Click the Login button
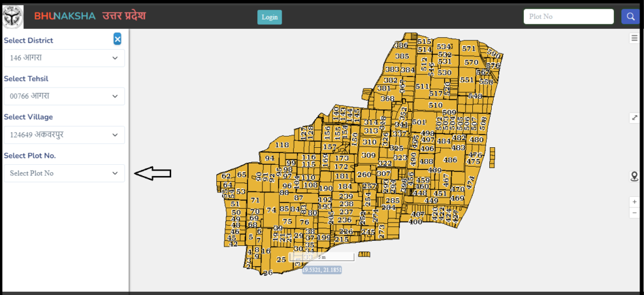This screenshot has width=644, height=295. [x=269, y=17]
